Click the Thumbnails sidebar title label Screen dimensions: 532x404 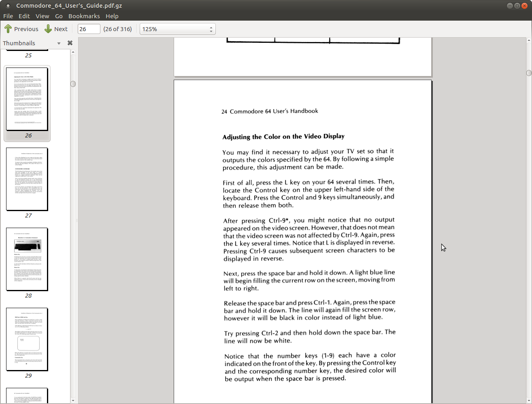pyautogui.click(x=19, y=43)
